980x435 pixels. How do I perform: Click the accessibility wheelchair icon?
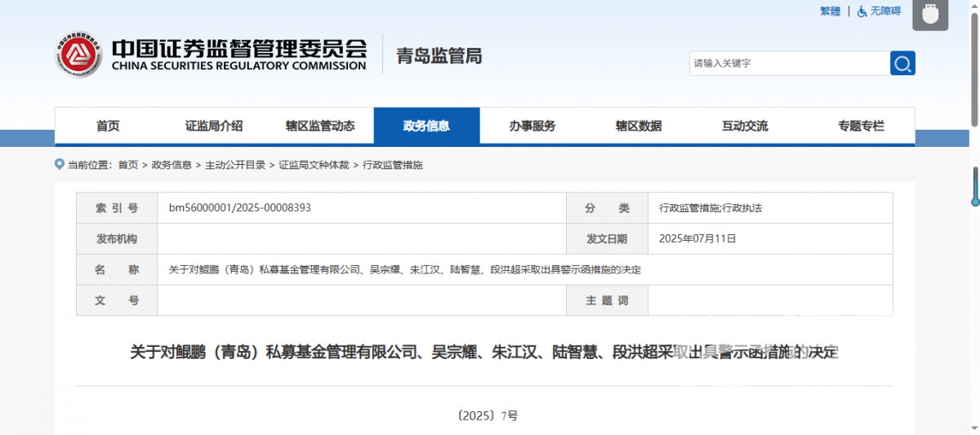click(862, 11)
